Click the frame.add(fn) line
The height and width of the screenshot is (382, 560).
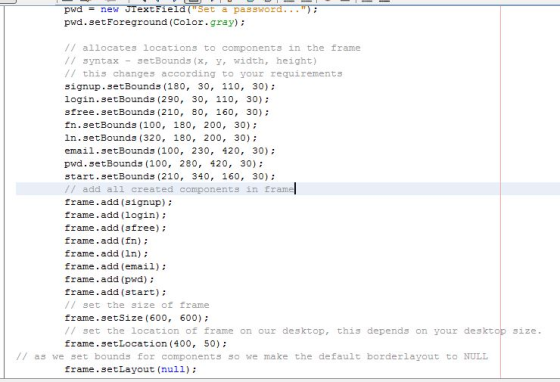click(x=106, y=241)
